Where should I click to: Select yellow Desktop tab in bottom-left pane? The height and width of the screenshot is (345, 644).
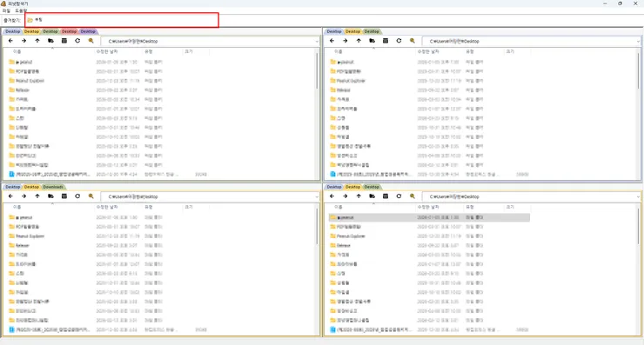tap(31, 187)
